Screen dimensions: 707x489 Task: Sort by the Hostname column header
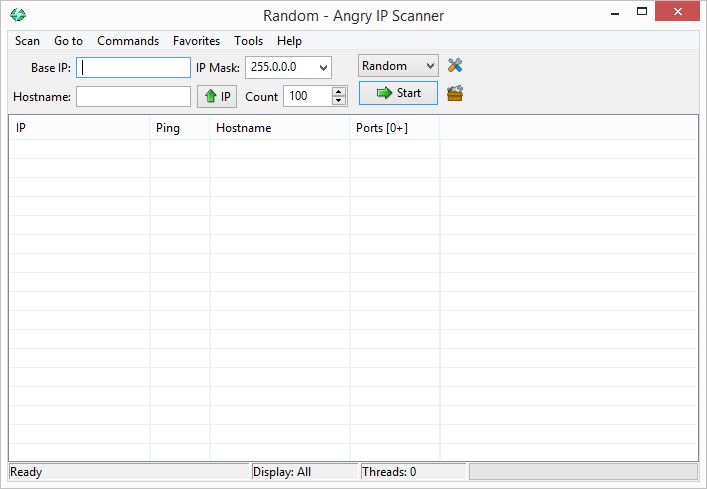coord(280,128)
